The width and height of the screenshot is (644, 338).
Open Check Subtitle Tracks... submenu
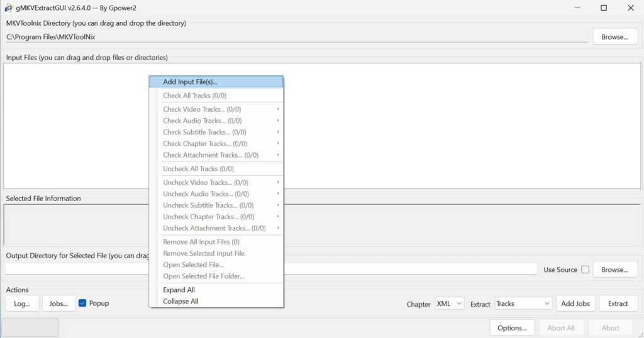(x=216, y=132)
